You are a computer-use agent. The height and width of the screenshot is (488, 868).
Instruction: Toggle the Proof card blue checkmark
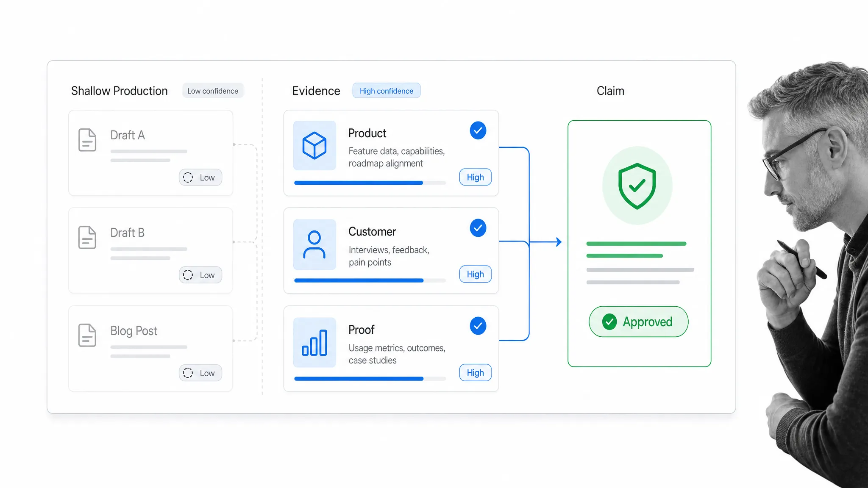pos(478,326)
